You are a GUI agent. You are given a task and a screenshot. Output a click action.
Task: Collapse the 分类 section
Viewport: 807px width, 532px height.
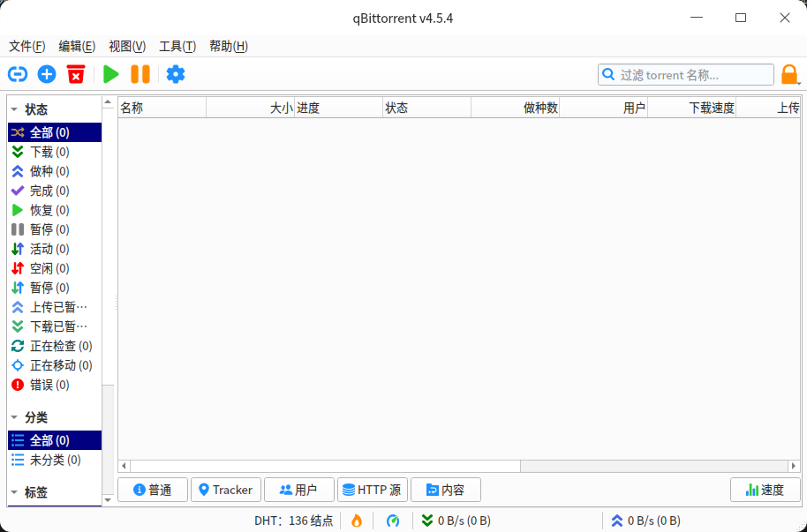[14, 417]
